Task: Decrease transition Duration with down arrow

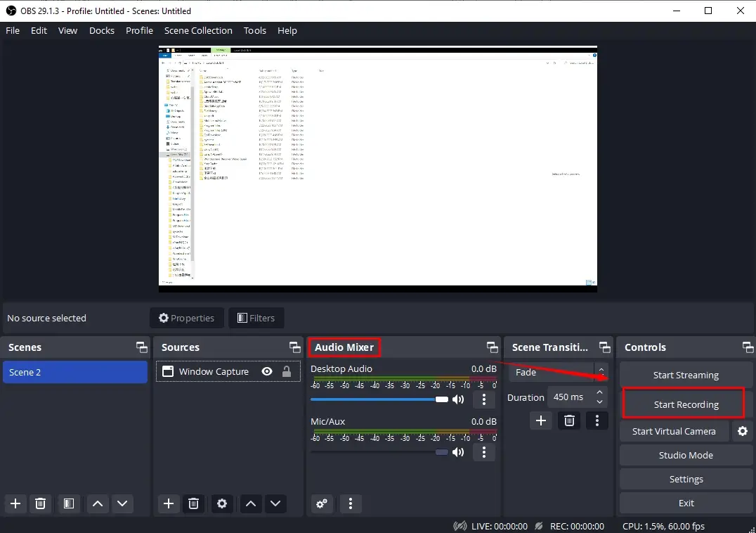Action: click(x=599, y=402)
